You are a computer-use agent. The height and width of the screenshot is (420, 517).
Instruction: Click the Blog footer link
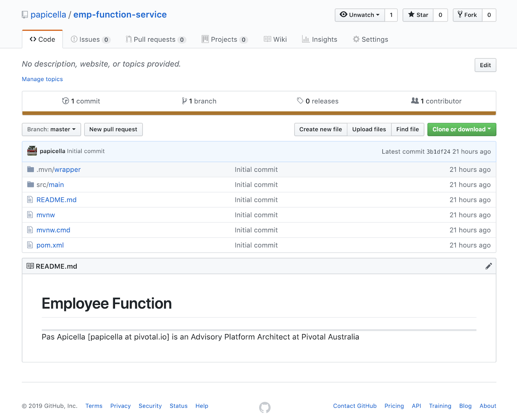pos(465,406)
